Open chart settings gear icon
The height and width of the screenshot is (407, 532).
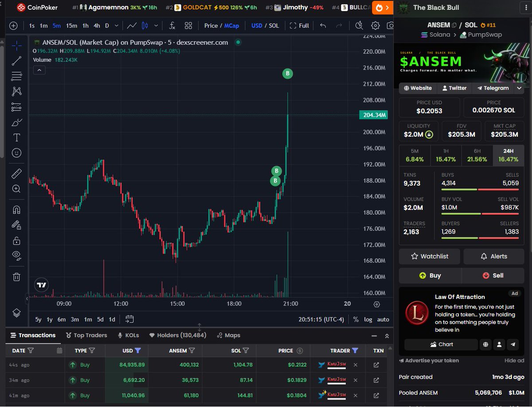[x=376, y=26]
